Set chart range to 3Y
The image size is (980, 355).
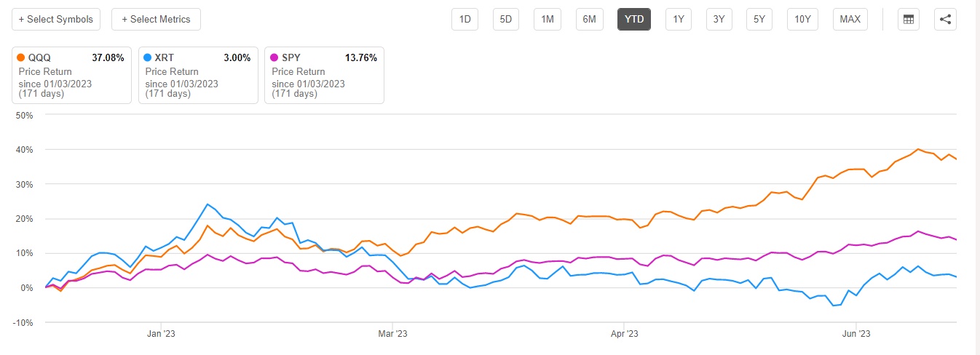click(719, 20)
